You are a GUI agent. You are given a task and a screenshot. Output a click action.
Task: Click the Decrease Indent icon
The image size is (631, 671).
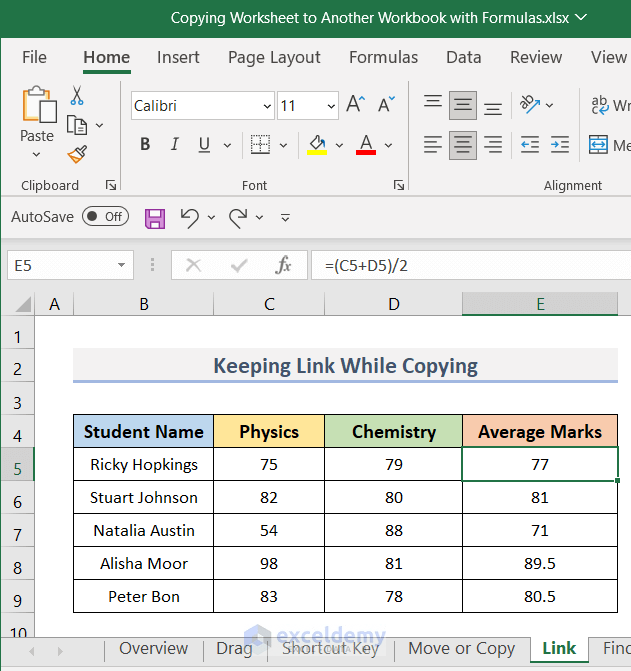[530, 145]
